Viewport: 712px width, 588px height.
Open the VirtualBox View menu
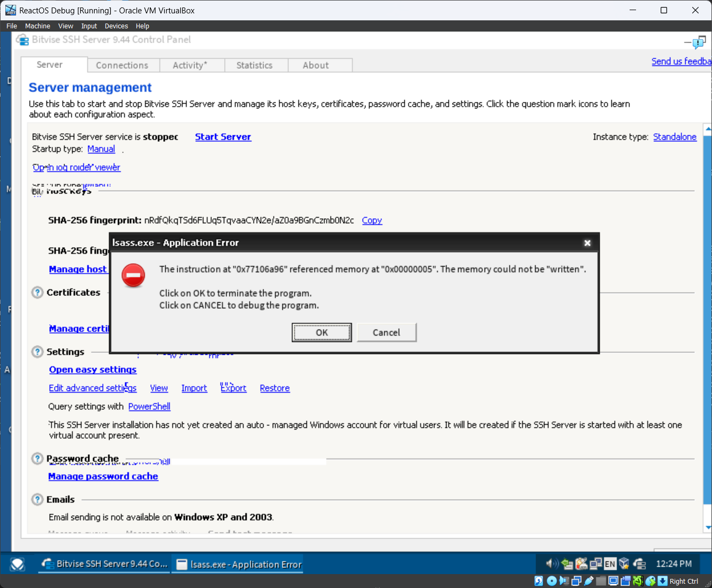(x=66, y=26)
